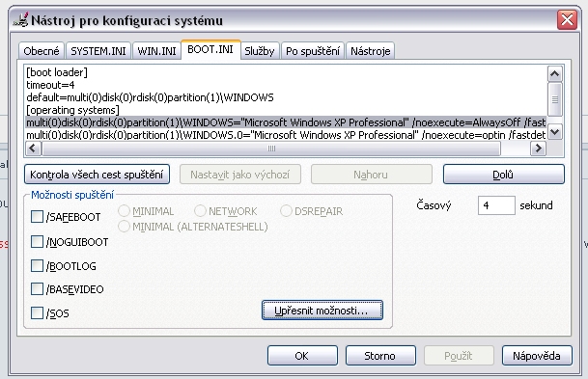
Task: Select the NETWORK radio button
Action: (200, 211)
